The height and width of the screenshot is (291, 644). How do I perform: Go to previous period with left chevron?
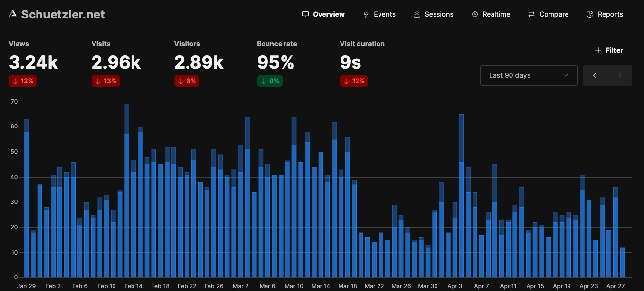point(595,75)
